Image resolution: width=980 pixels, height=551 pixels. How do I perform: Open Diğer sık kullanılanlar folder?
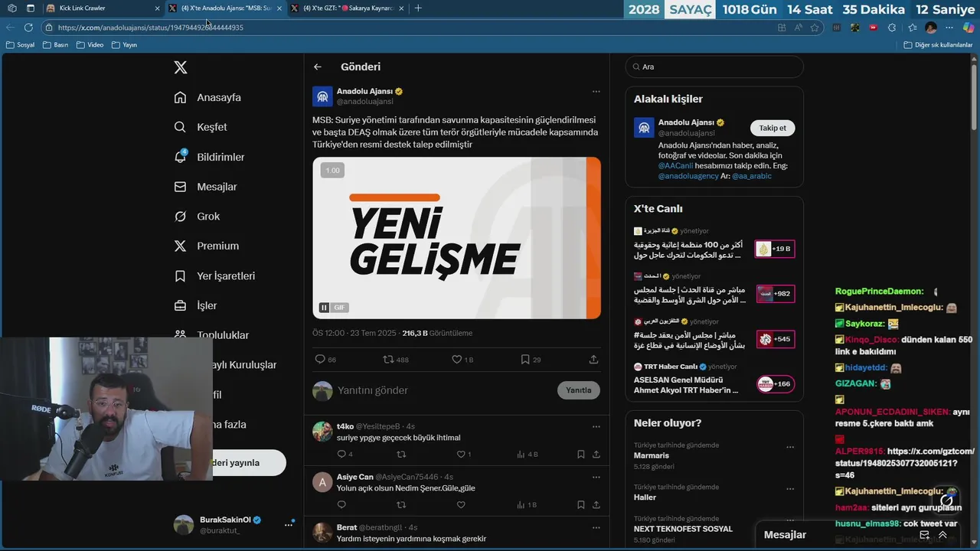(938, 45)
